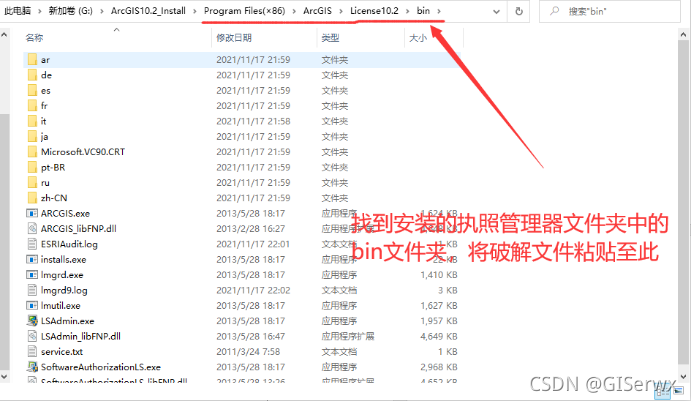
Task: Click file list scrollbar down arrow
Action: (x=684, y=377)
